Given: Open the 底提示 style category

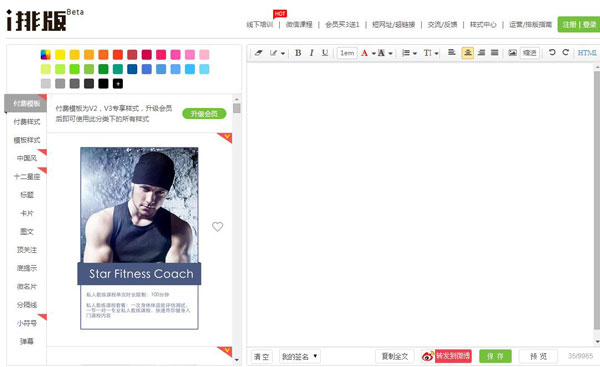Looking at the screenshot, I should click(27, 268).
